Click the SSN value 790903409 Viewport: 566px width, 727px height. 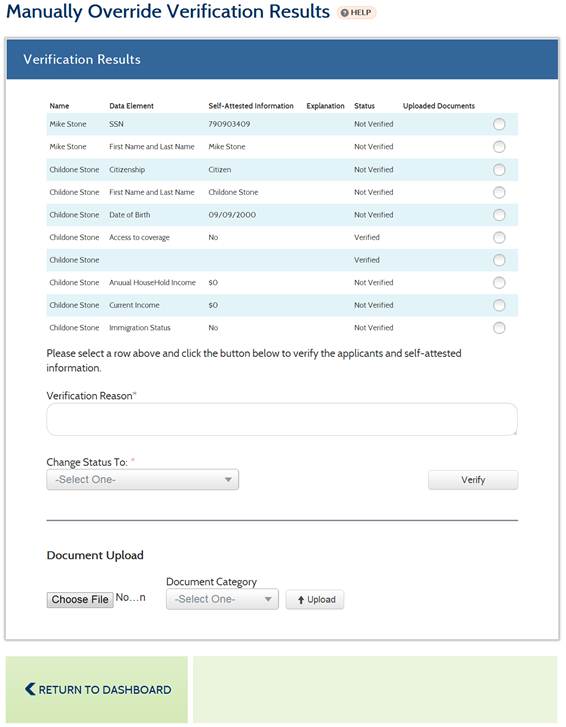[229, 124]
